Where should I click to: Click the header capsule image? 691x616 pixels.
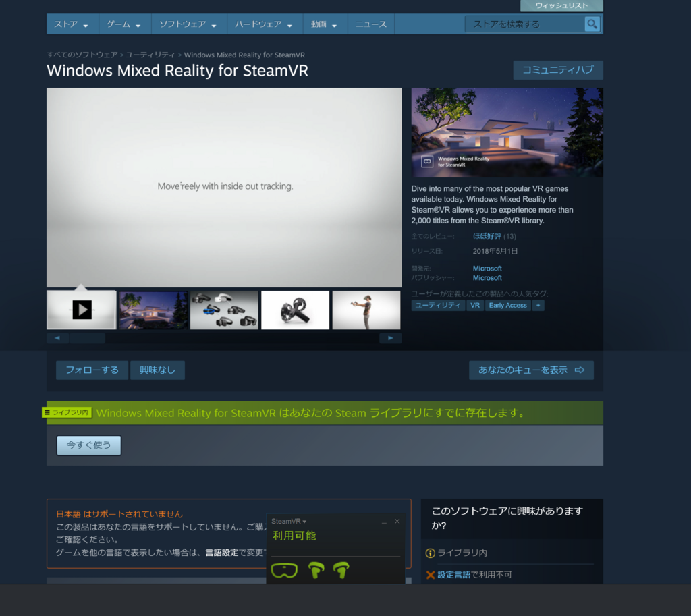(x=507, y=132)
